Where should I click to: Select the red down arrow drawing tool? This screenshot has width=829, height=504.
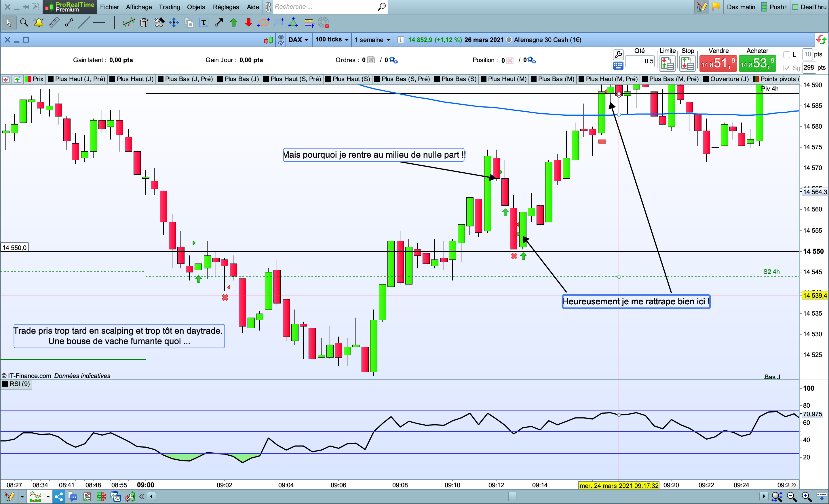[249, 23]
